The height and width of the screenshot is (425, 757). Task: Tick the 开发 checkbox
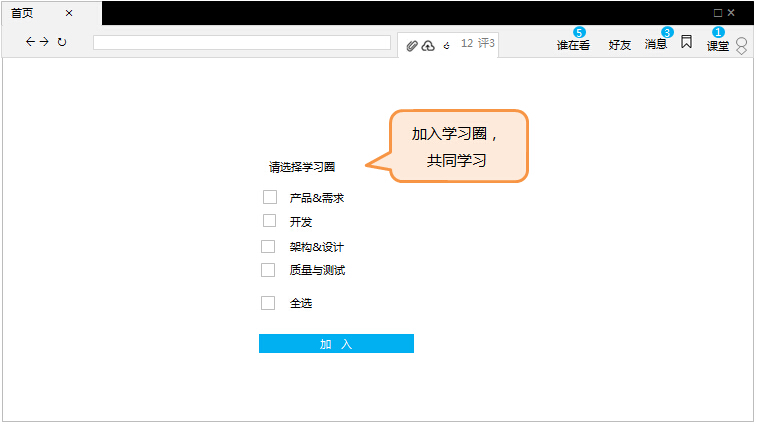click(x=269, y=221)
